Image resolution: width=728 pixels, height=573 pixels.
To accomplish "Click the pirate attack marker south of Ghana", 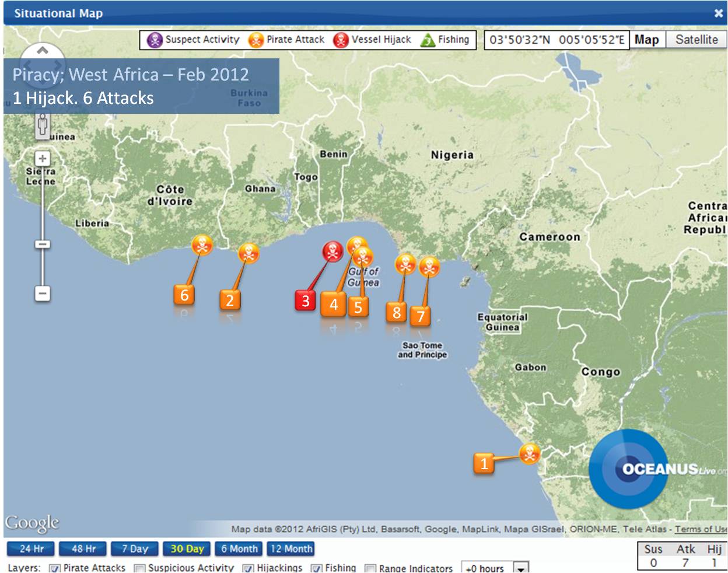I will (x=249, y=253).
